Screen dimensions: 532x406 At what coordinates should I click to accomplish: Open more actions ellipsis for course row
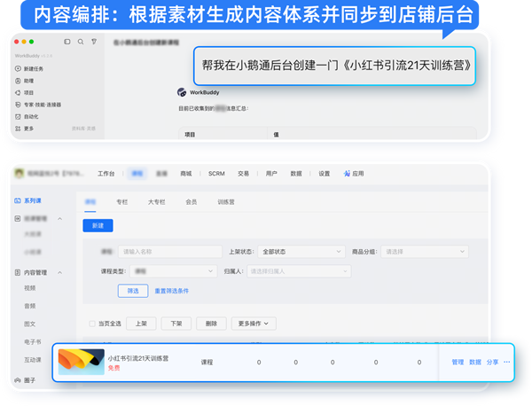[506, 362]
